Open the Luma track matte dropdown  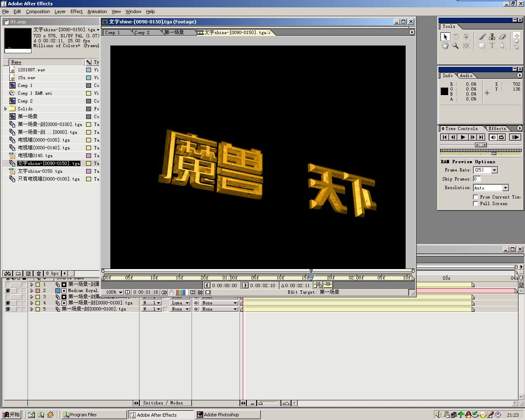coord(180,303)
